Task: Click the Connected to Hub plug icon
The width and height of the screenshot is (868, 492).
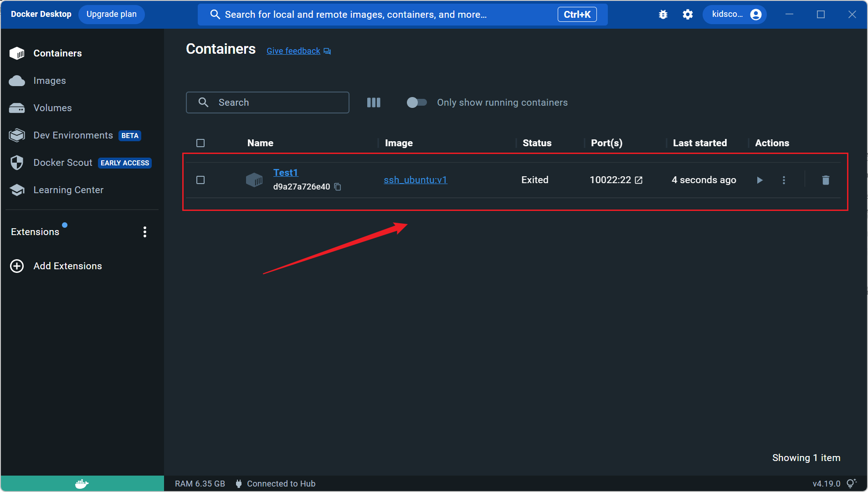Action: pos(239,484)
